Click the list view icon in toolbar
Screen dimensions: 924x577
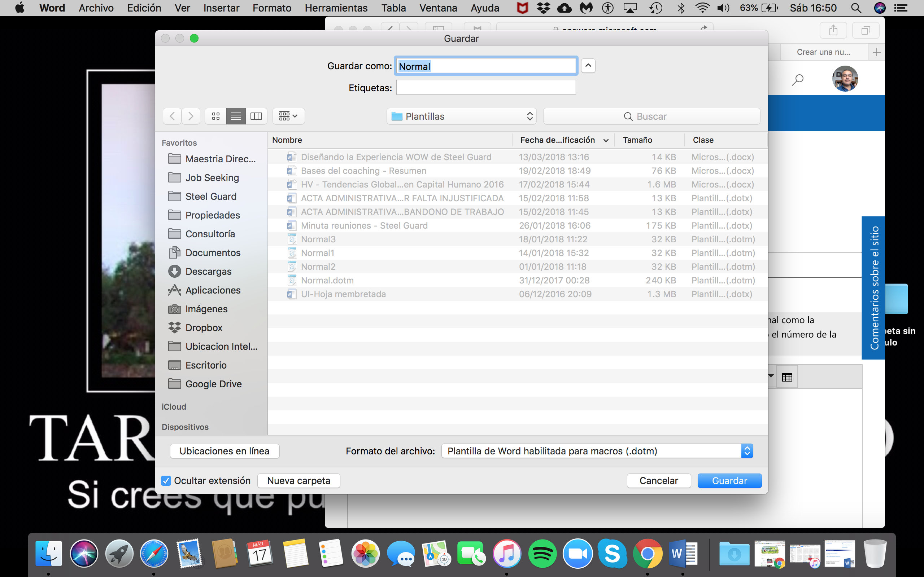(x=235, y=116)
